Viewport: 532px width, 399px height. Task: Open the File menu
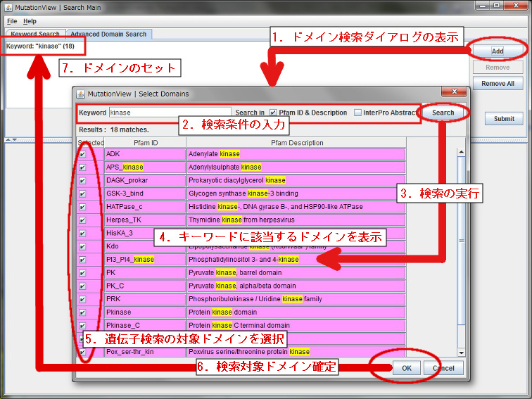click(x=11, y=21)
